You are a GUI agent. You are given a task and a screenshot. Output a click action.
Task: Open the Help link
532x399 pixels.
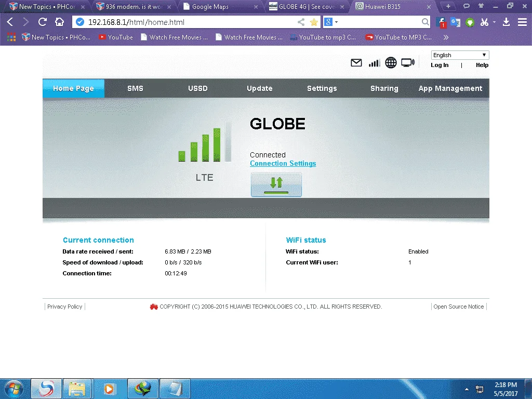tap(482, 65)
